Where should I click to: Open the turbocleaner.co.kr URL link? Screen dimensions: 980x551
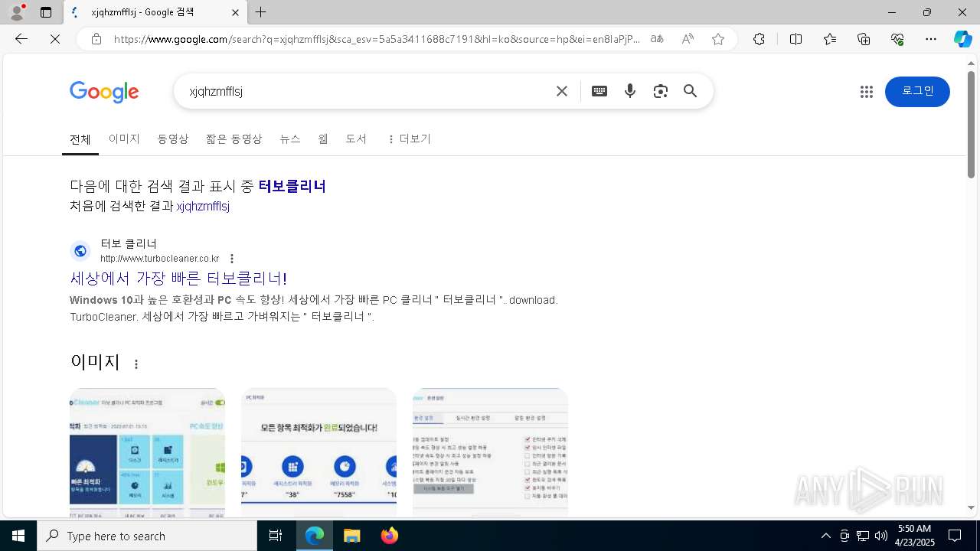[159, 259]
